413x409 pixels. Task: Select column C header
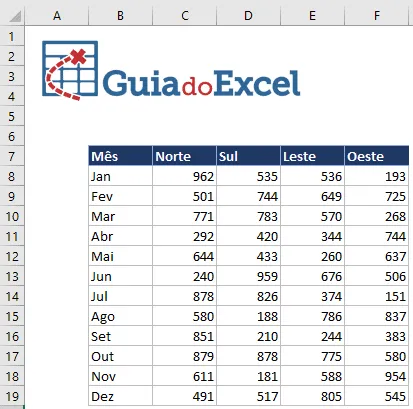coord(185,16)
